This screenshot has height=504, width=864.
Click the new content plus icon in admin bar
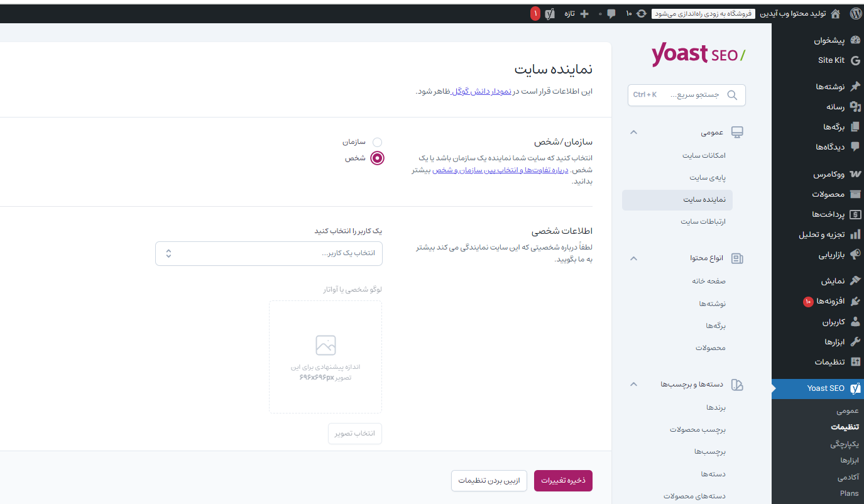(584, 13)
